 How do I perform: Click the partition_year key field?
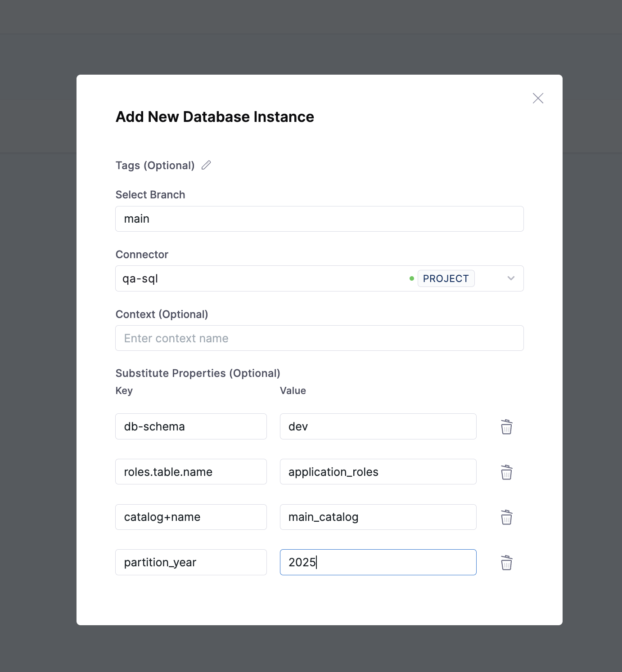[x=190, y=562]
